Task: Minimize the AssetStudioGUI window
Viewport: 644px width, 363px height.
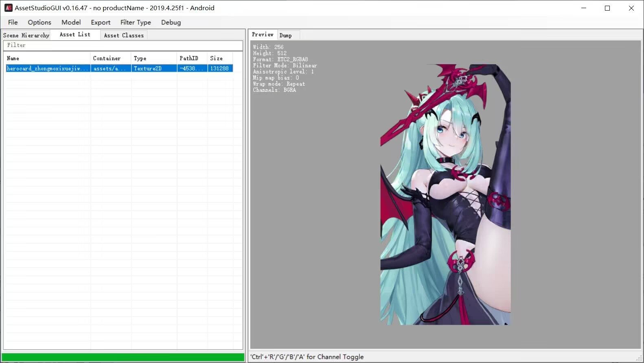Action: pyautogui.click(x=584, y=8)
